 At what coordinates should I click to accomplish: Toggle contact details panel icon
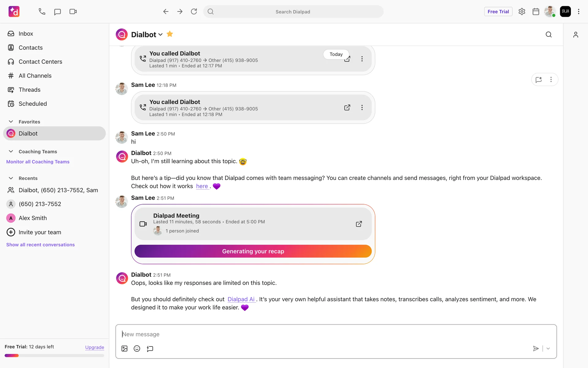576,35
